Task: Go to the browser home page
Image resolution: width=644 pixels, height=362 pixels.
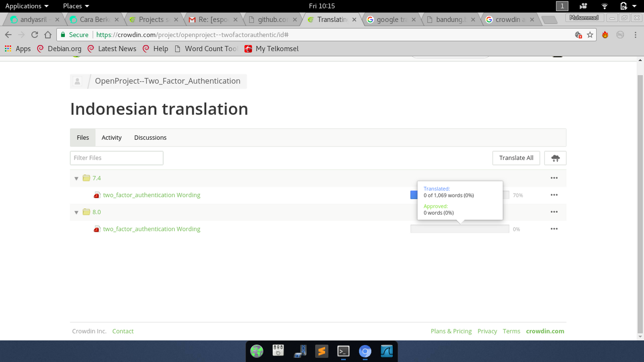Action: 48,35
